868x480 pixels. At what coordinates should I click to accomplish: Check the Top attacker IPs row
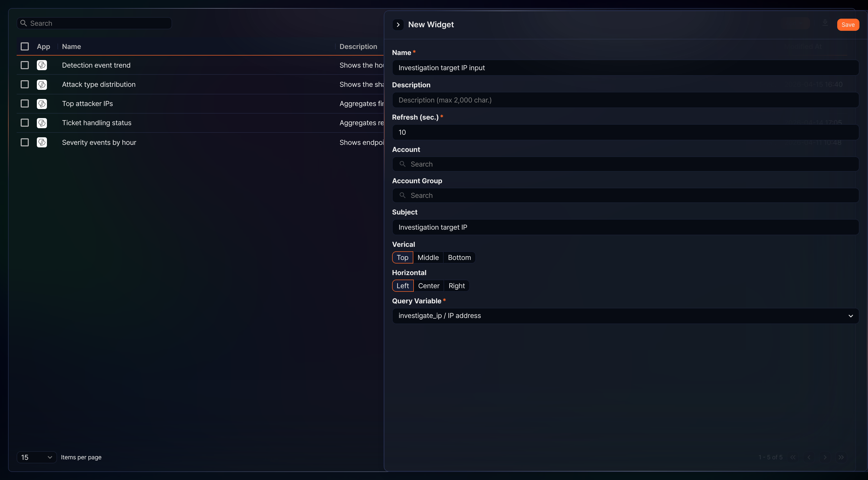24,103
